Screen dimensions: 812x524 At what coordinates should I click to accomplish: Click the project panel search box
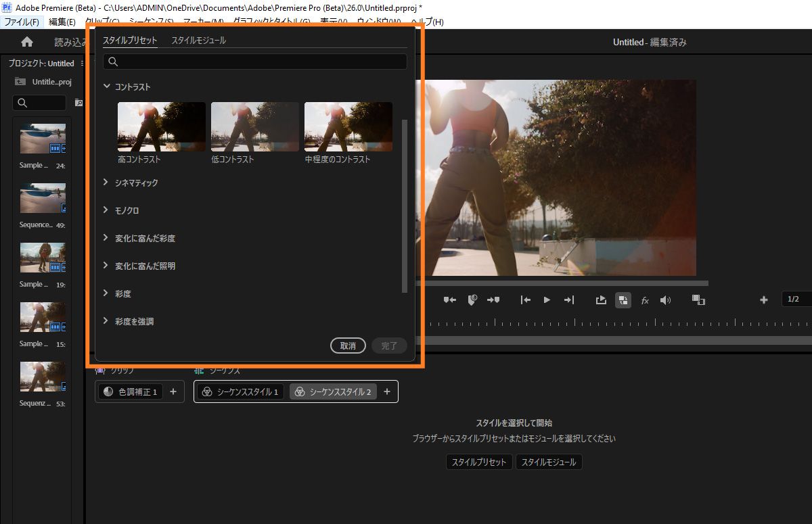pyautogui.click(x=40, y=103)
